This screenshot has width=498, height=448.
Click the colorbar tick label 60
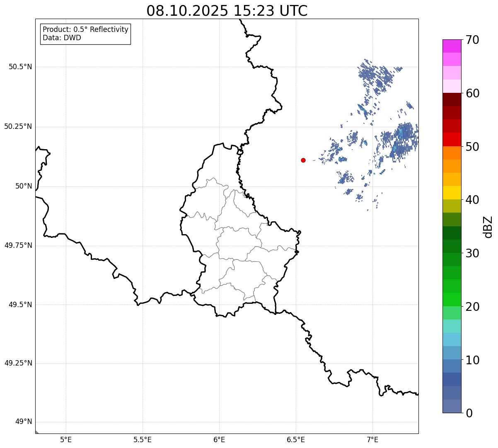pos(472,93)
